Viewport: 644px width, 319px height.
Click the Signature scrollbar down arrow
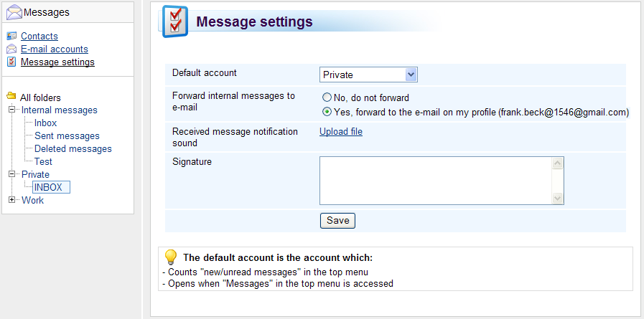(557, 199)
